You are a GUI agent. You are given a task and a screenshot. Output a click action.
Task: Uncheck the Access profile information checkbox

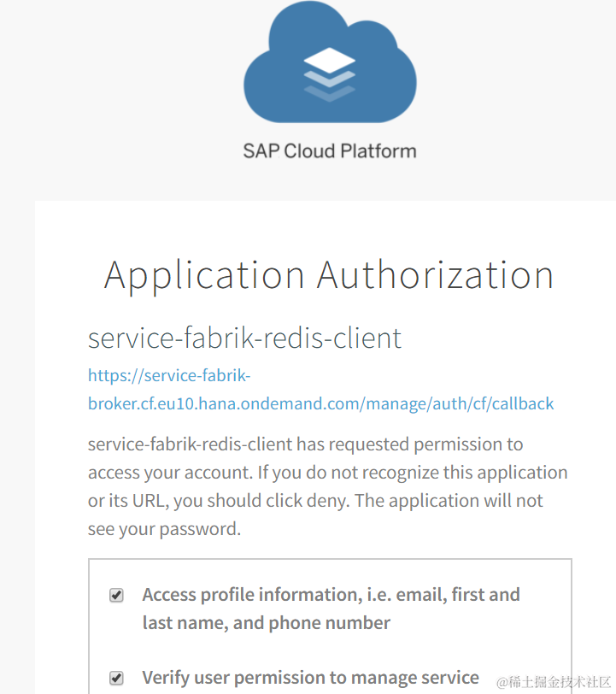click(x=116, y=596)
